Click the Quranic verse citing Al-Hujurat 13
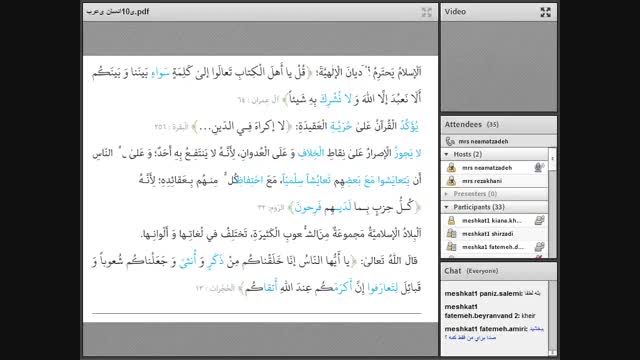 [256, 274]
